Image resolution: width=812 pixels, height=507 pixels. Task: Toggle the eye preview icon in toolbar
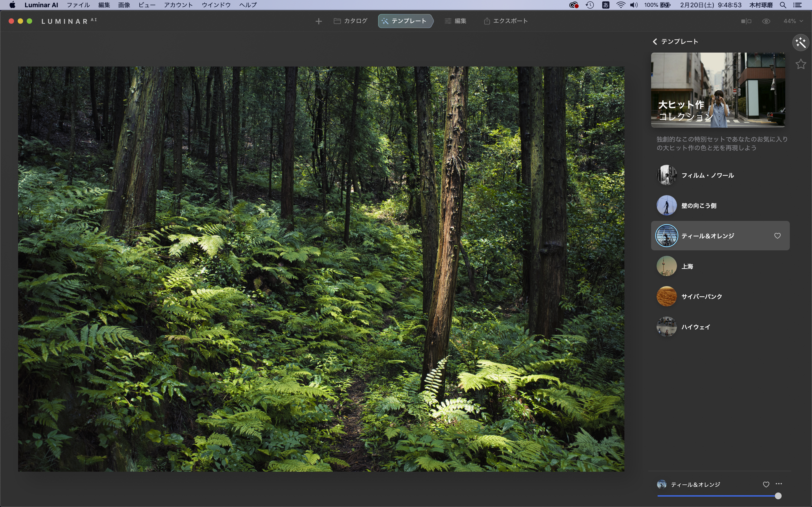click(766, 21)
